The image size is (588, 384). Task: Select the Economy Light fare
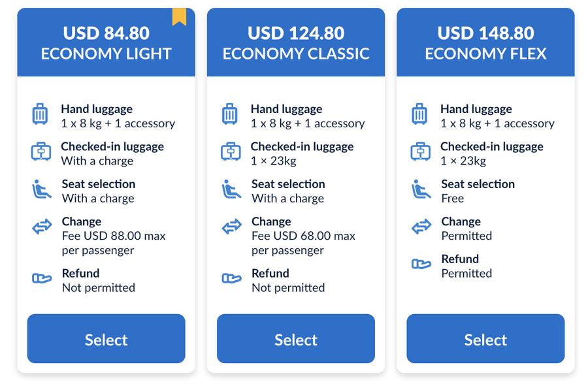pos(106,339)
